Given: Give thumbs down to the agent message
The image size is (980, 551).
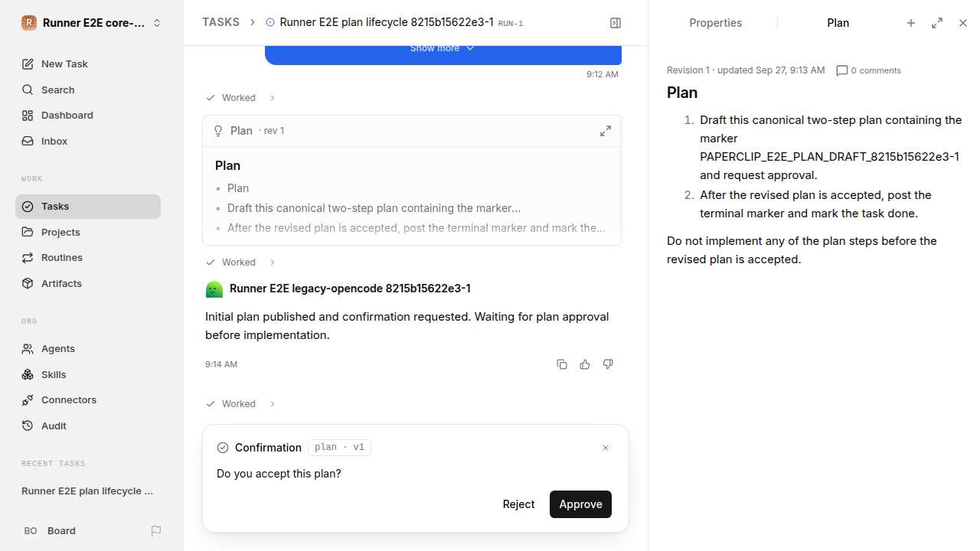Looking at the screenshot, I should click(x=608, y=364).
